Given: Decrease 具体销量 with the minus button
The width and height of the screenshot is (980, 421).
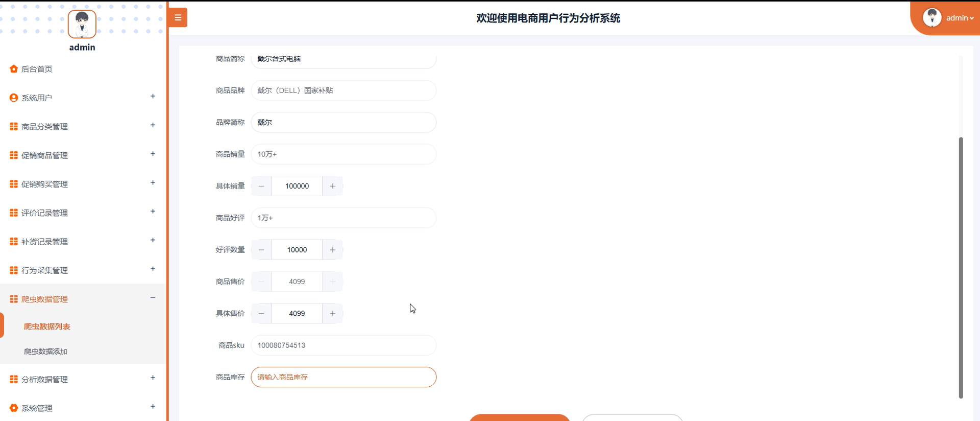Looking at the screenshot, I should tap(261, 186).
